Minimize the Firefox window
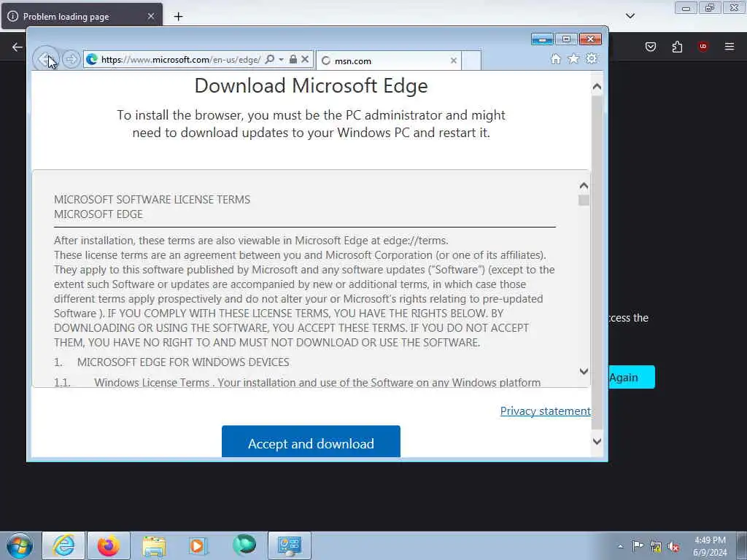 pos(686,8)
